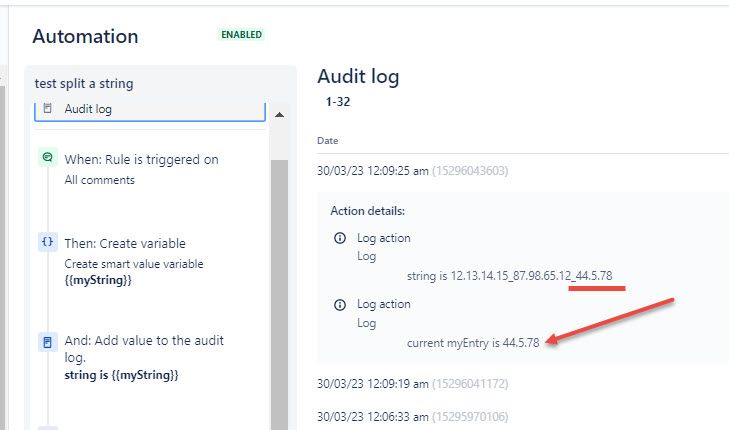Viewport: 729px width, 430px height.
Task: Click the execution ID (15296041172)
Action: point(470,384)
